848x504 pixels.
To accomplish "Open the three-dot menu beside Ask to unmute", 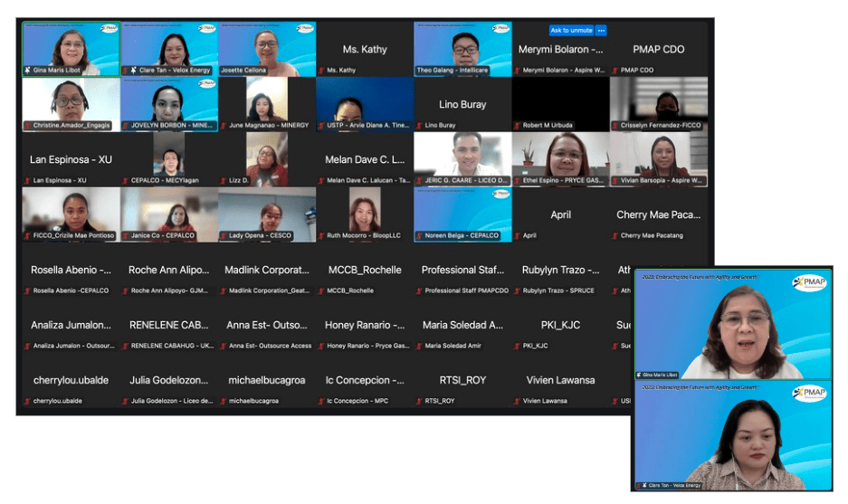I will 601,30.
